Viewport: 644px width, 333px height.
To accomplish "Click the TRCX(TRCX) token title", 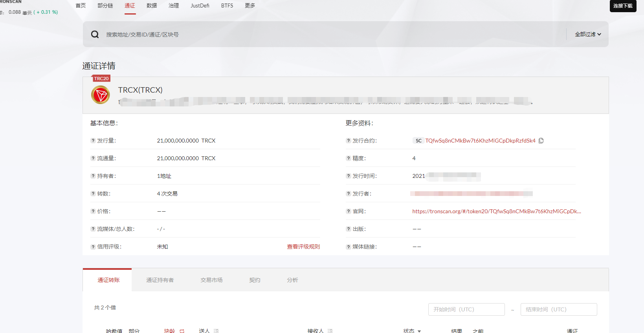I will (140, 90).
